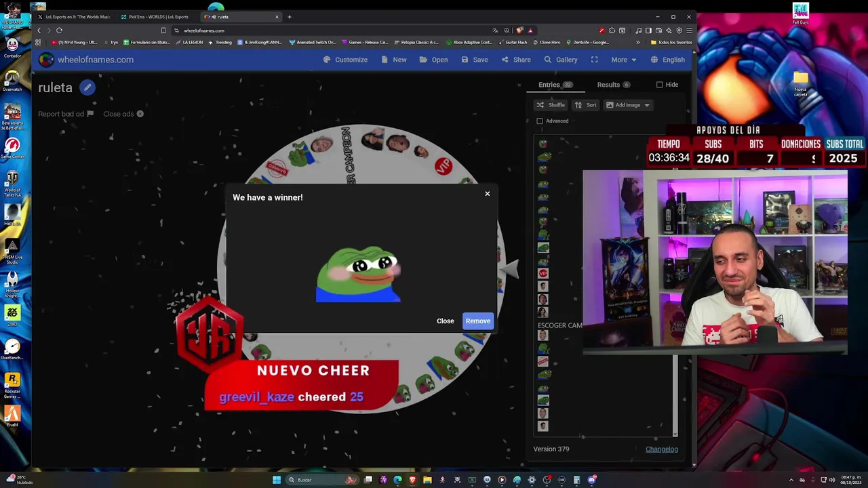The height and width of the screenshot is (488, 868).
Task: Open the FiveM desktop icon
Action: [12, 415]
